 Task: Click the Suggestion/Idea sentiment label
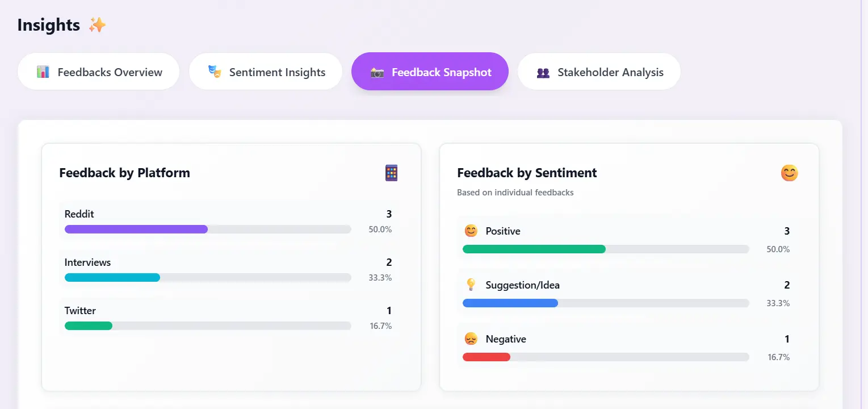522,285
